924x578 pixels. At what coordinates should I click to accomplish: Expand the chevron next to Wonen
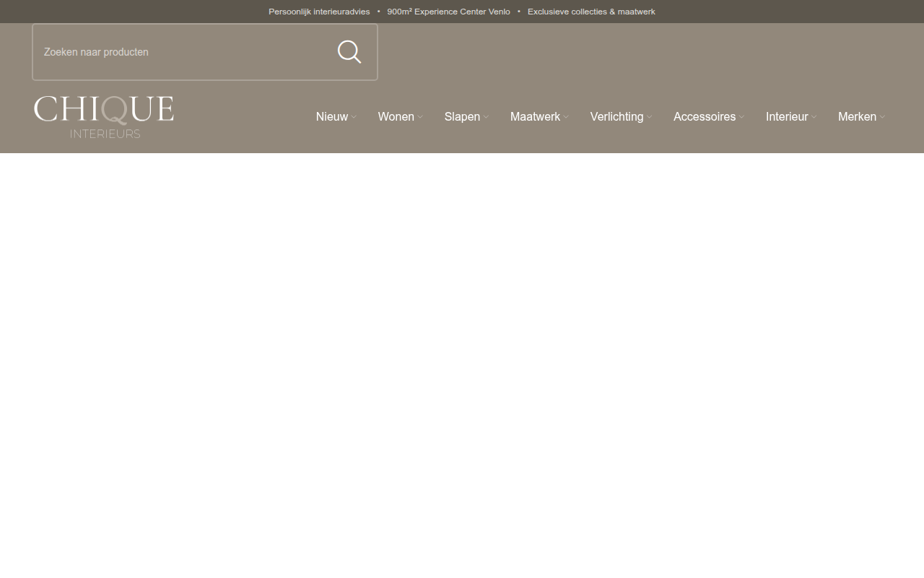click(420, 117)
